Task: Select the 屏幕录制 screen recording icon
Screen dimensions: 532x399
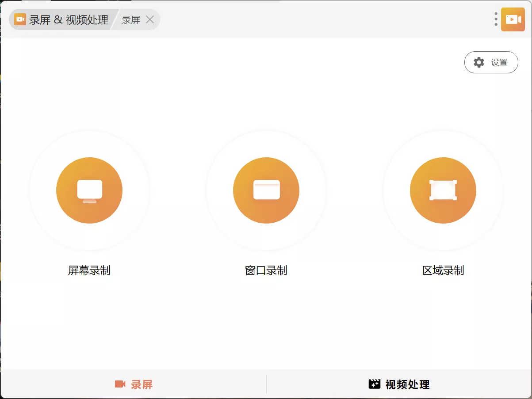Action: click(x=89, y=190)
